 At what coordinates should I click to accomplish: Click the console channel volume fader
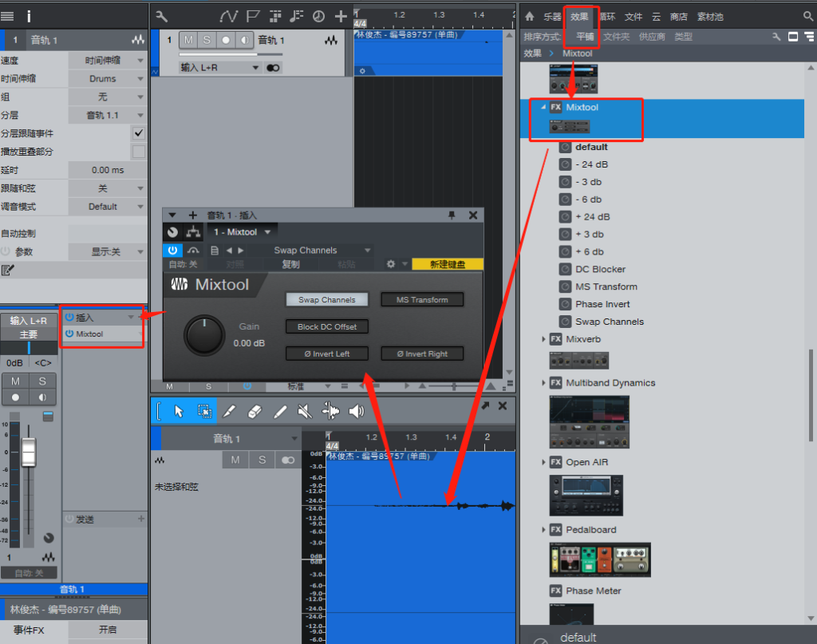29,452
